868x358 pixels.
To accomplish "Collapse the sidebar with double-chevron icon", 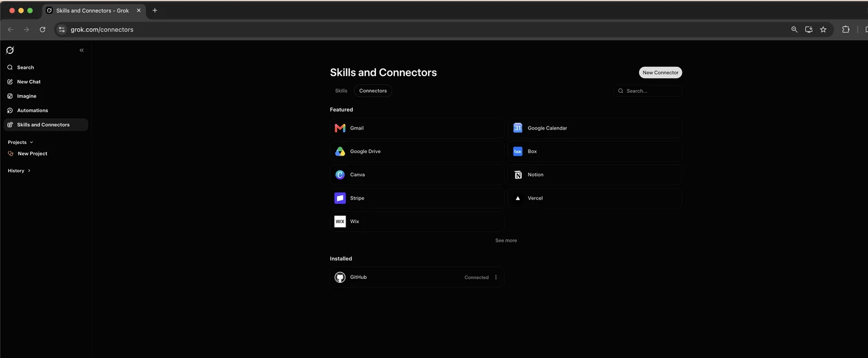I will click(81, 50).
